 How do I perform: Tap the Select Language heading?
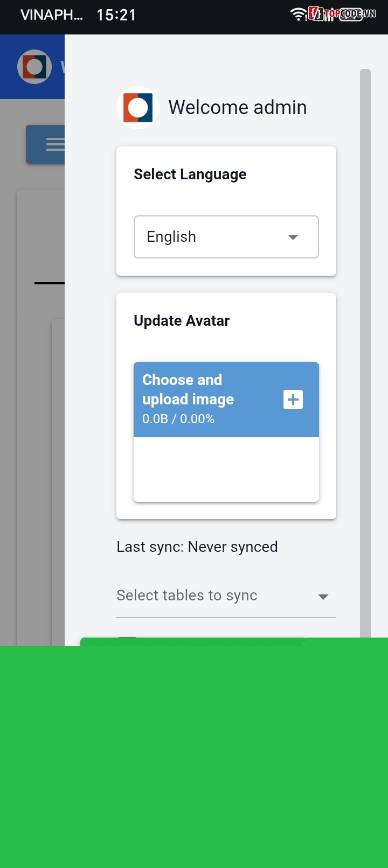(x=190, y=174)
